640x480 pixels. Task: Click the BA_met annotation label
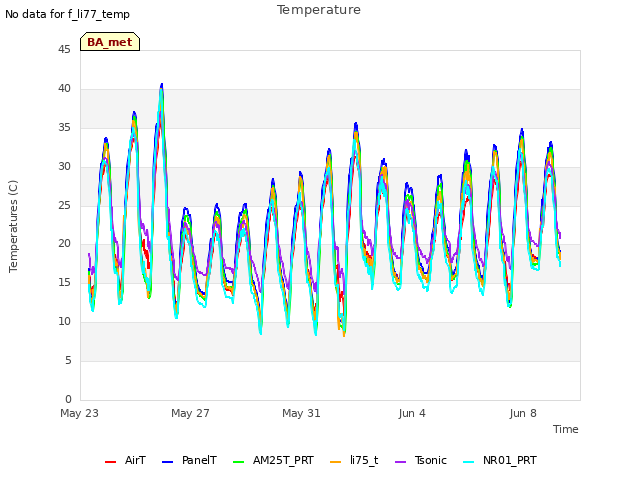pos(110,42)
